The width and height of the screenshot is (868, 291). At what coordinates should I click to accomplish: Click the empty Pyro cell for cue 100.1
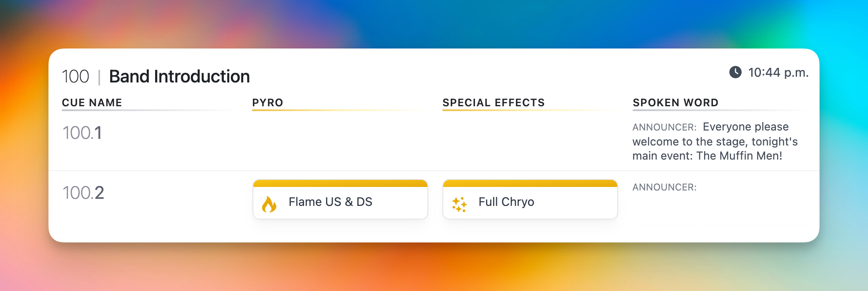point(340,141)
